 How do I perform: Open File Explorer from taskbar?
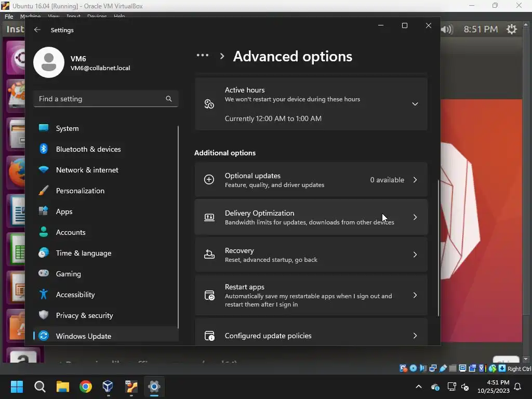click(x=63, y=387)
